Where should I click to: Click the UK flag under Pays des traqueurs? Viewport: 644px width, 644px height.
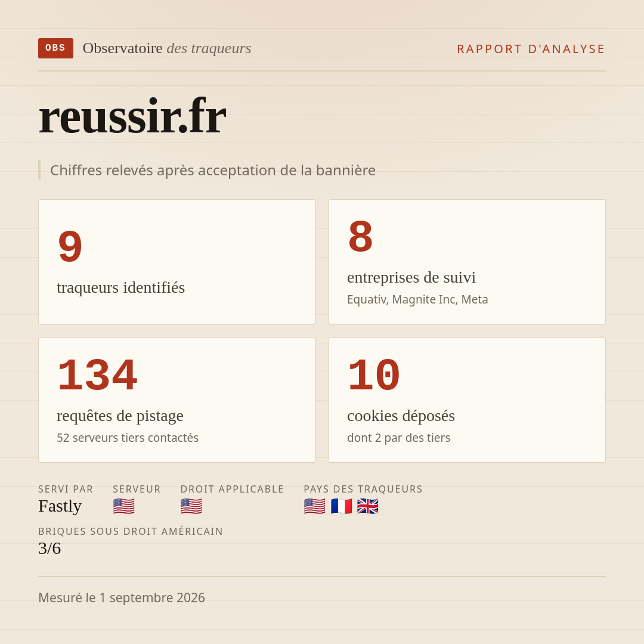[x=367, y=506]
